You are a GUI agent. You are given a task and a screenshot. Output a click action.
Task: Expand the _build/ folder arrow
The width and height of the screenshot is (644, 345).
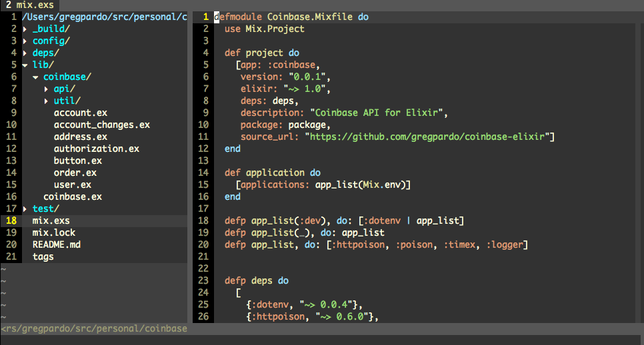(x=25, y=29)
